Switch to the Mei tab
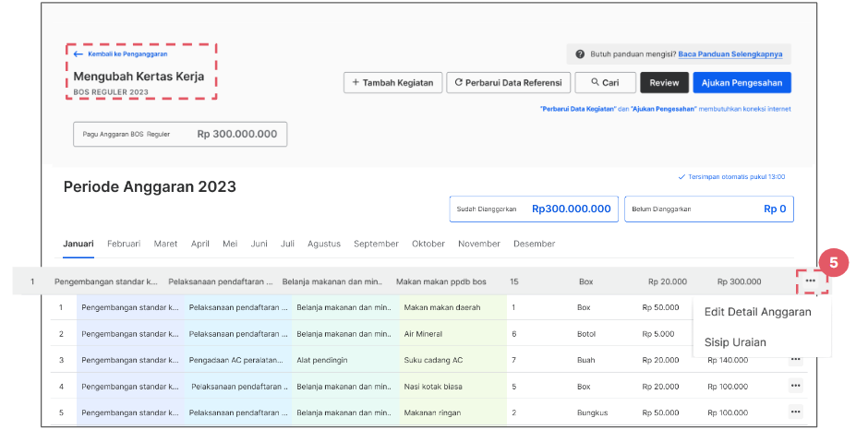Viewport: 868px width, 430px height. pyautogui.click(x=230, y=244)
